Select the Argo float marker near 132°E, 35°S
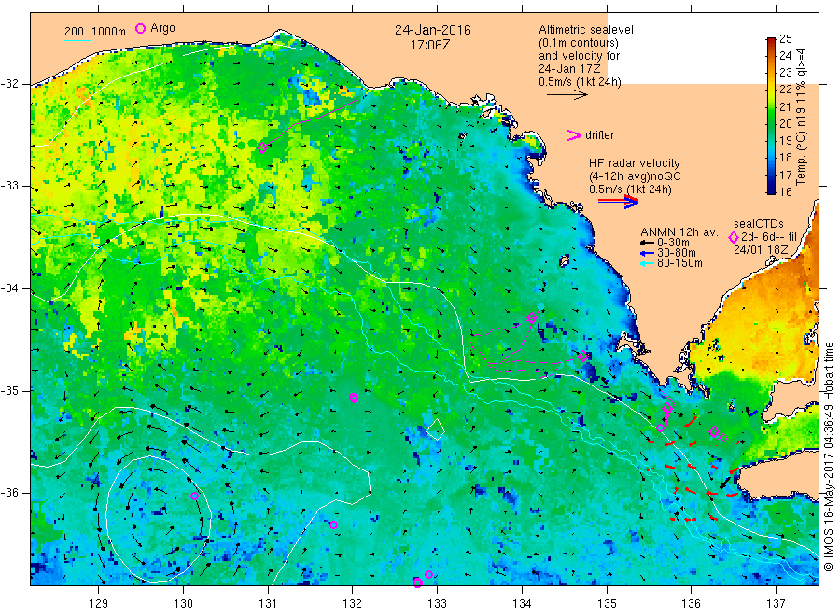Image resolution: width=840 pixels, height=616 pixels. (x=354, y=398)
